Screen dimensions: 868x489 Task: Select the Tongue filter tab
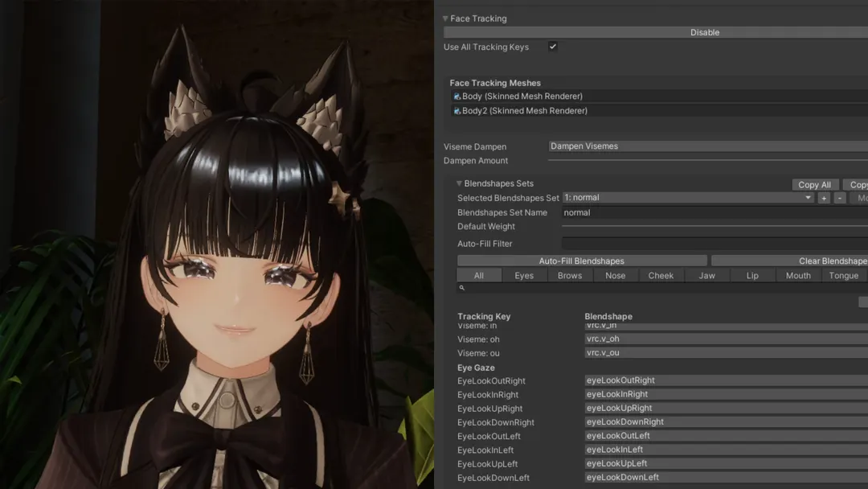coord(844,275)
